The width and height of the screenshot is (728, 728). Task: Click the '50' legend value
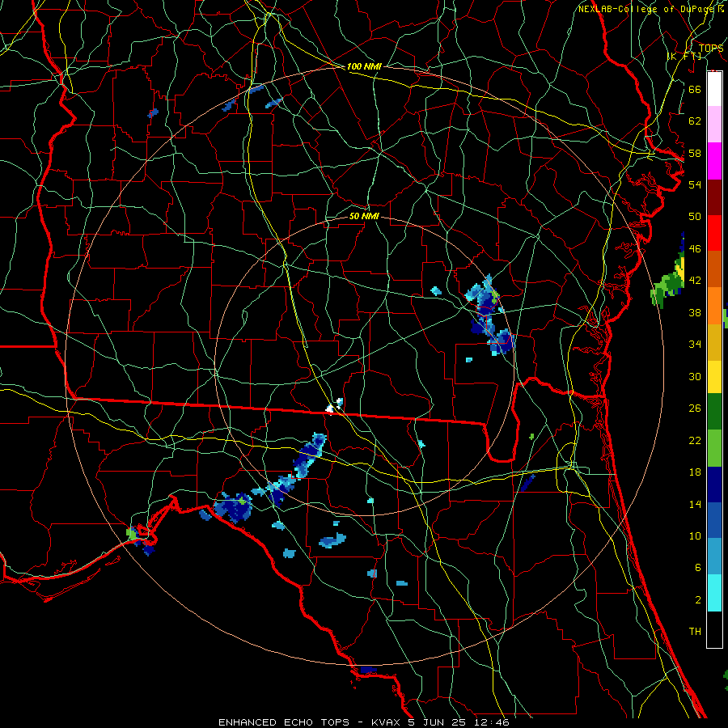tap(695, 217)
